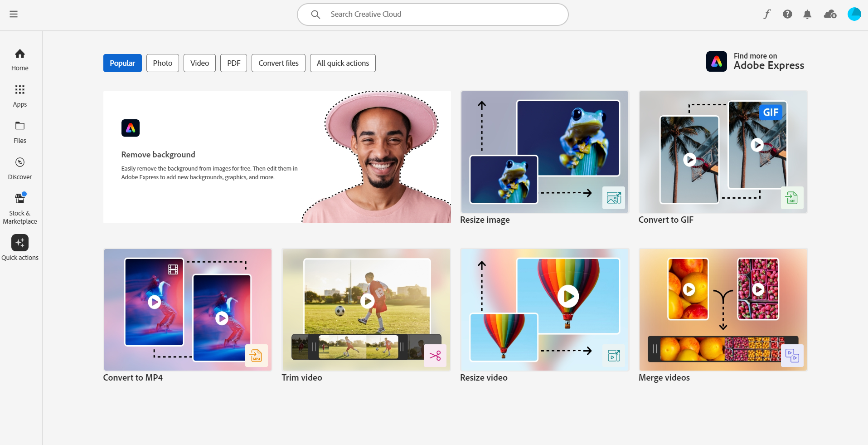The height and width of the screenshot is (445, 868).
Task: Open Discover in the sidebar
Action: 20,169
